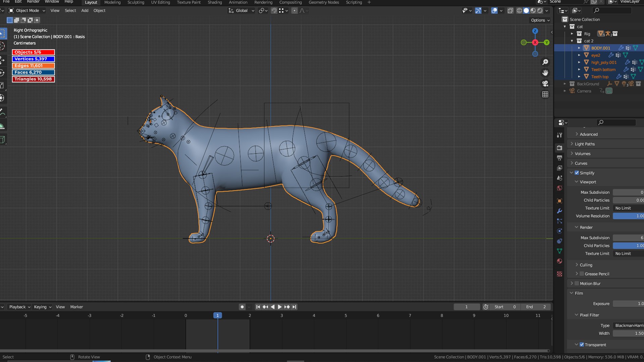Open the Tool properties tab

(559, 135)
